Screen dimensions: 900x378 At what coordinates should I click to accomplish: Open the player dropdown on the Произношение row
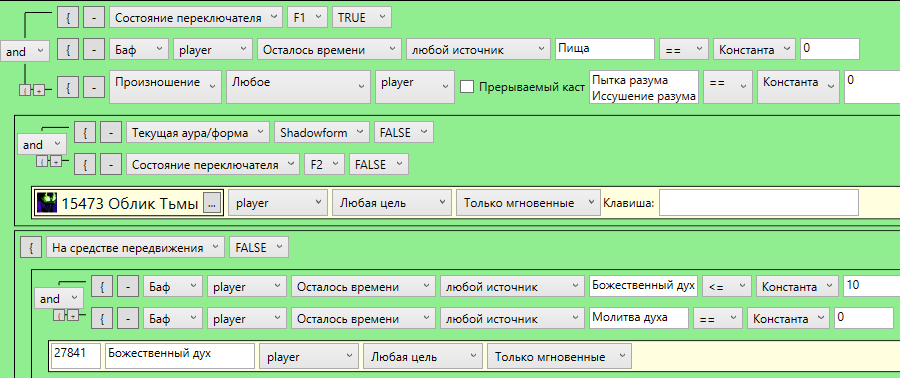[415, 87]
